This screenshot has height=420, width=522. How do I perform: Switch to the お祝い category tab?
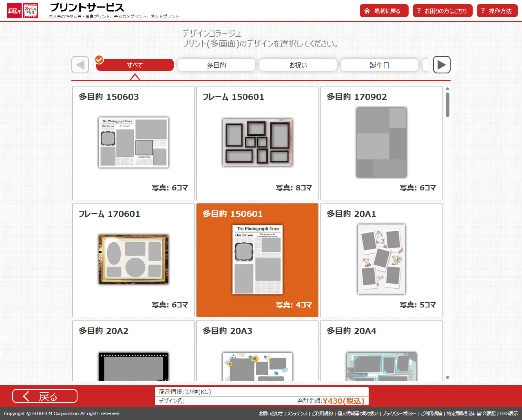tap(298, 65)
